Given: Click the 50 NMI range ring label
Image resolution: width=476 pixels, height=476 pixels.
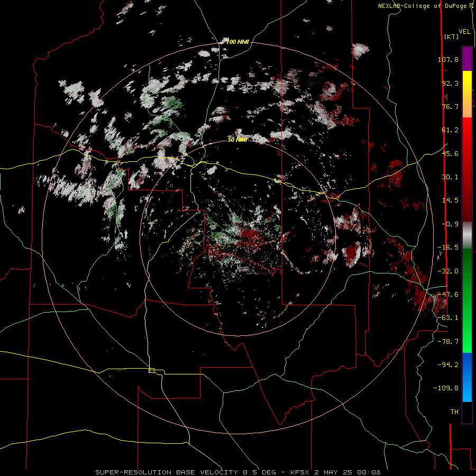Looking at the screenshot, I should click(237, 140).
